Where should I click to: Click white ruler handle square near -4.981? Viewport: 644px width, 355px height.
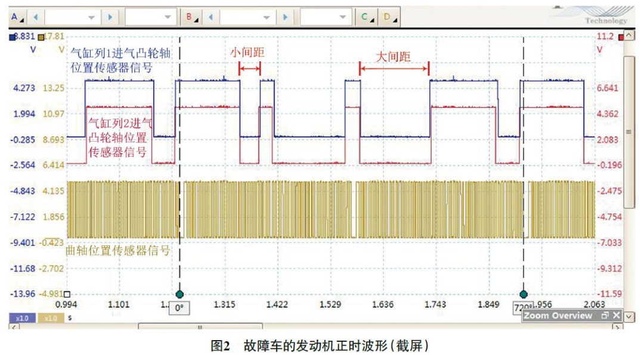click(x=67, y=294)
